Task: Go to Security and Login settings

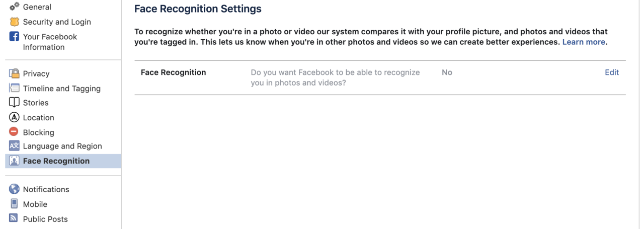Action: 57,22
